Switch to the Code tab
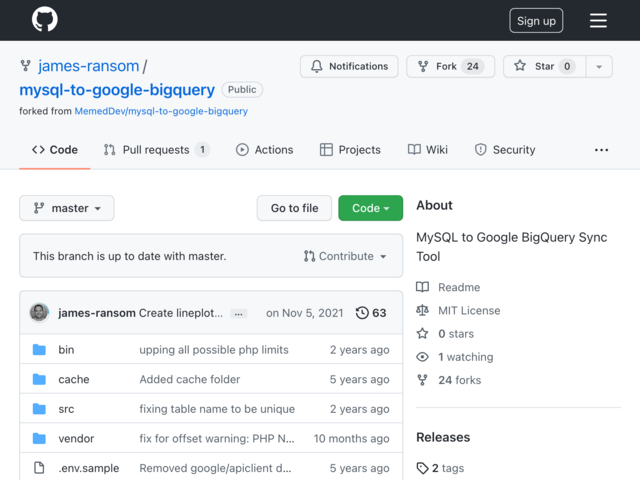The image size is (640, 480). (55, 150)
